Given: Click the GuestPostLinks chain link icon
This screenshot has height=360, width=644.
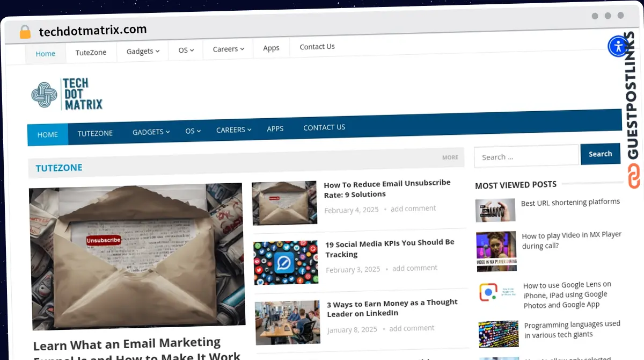Looking at the screenshot, I should pos(634,176).
